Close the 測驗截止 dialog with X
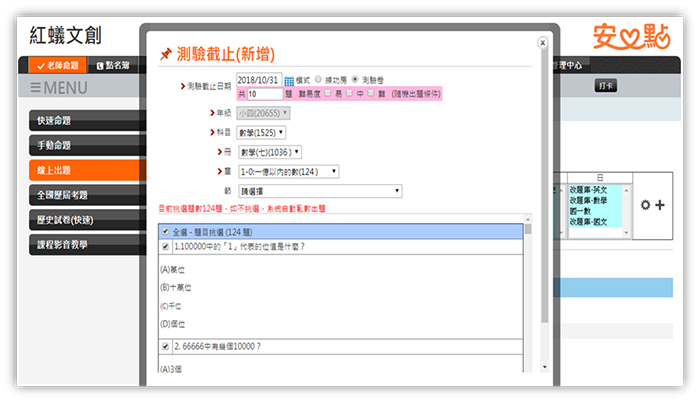This screenshot has height=403, width=700. pyautogui.click(x=542, y=43)
